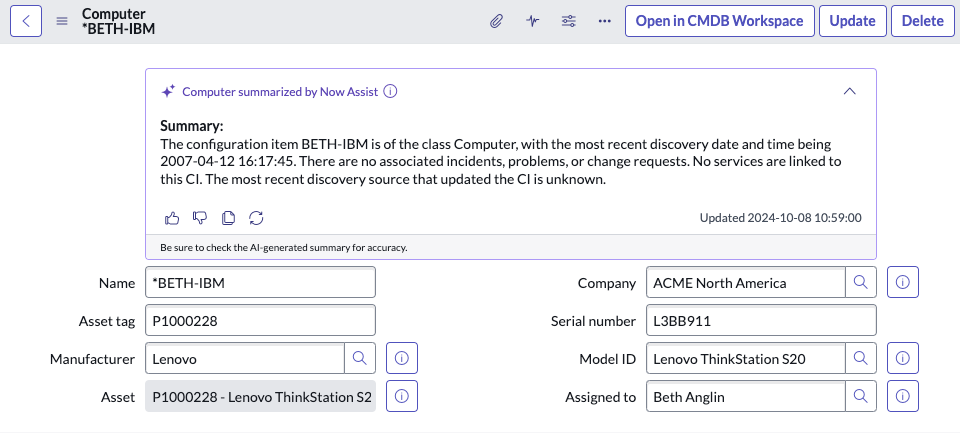Click Open in CMDB Workspace button

tap(719, 21)
